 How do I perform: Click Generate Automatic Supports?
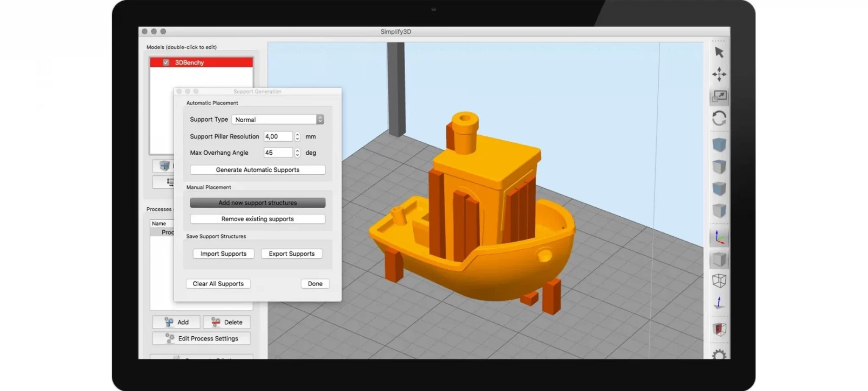point(258,170)
